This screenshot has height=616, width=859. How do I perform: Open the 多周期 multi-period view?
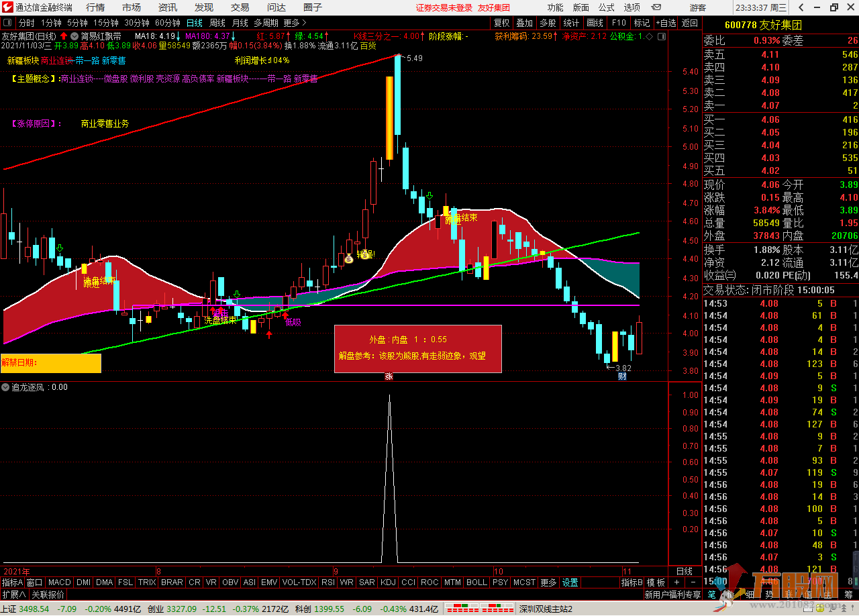click(x=266, y=23)
